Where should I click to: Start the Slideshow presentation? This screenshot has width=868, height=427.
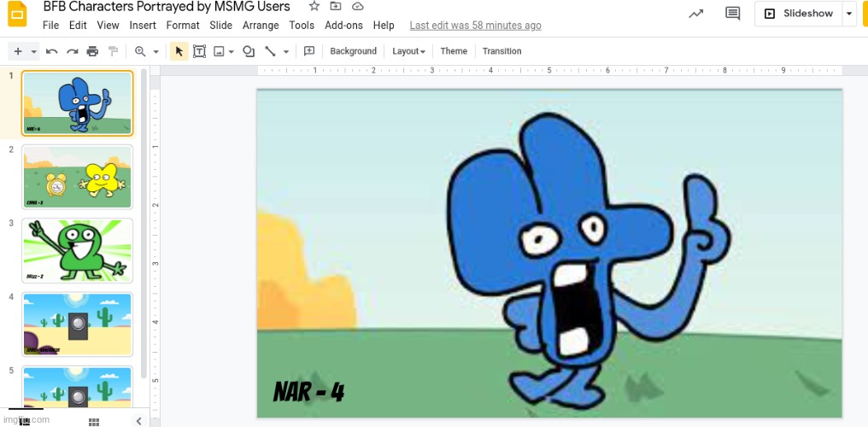799,14
